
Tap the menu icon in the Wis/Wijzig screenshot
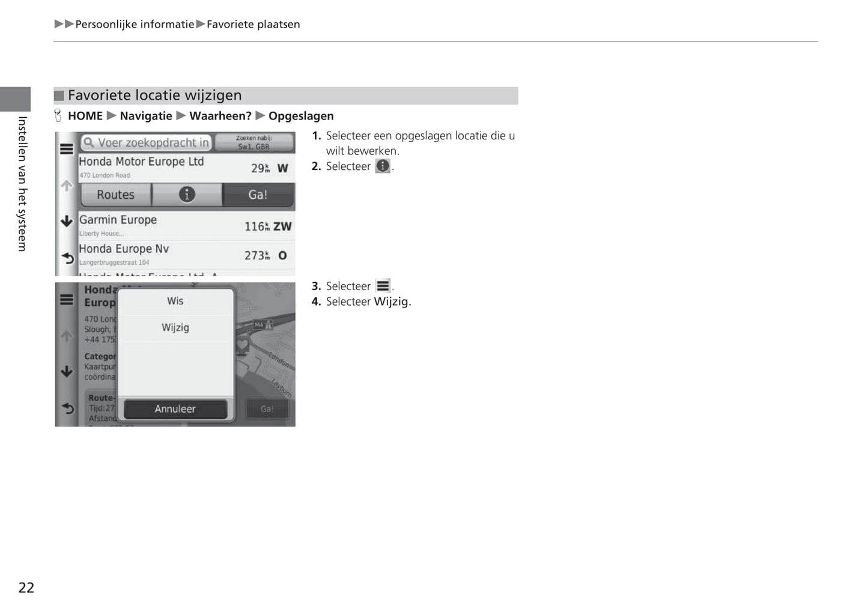click(x=67, y=300)
